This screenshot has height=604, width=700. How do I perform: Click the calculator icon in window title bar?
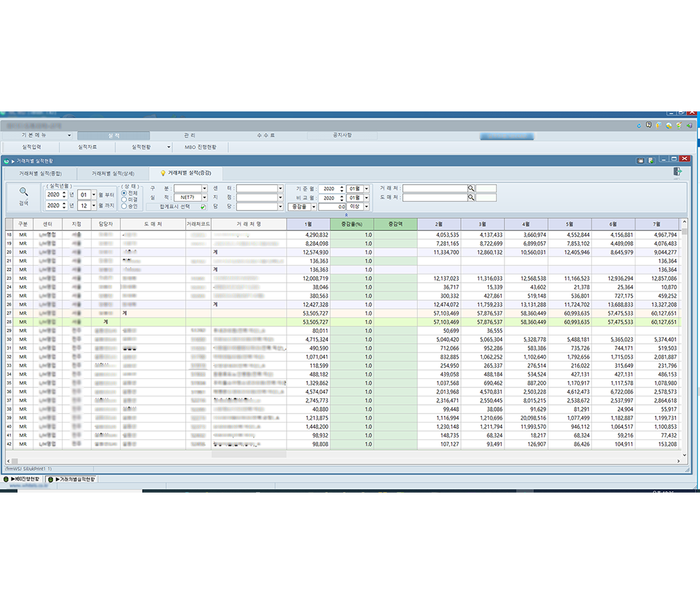(640, 160)
